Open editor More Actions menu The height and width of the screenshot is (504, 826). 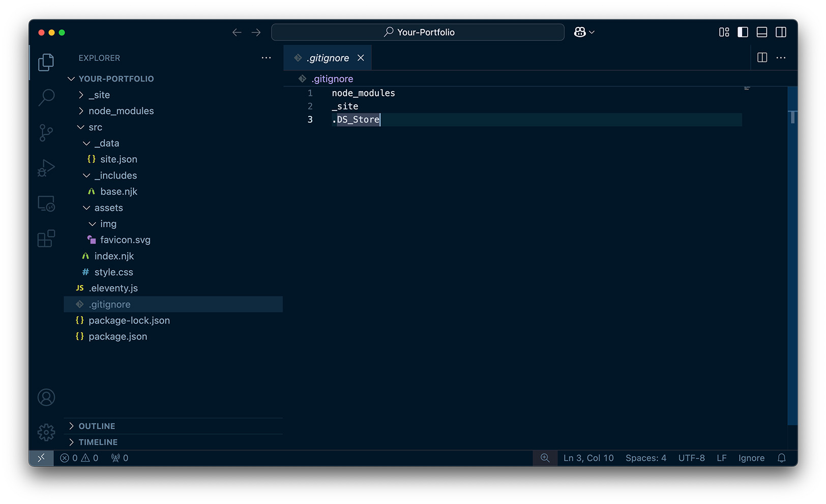[781, 57]
